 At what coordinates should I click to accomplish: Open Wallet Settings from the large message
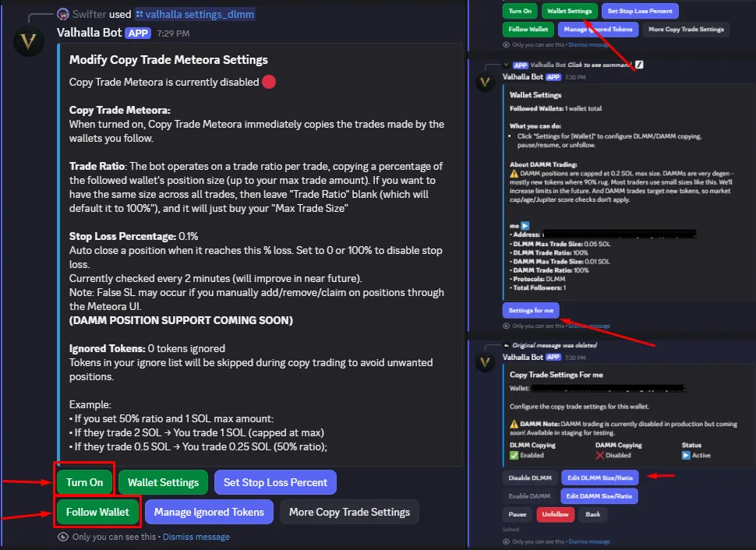click(163, 482)
